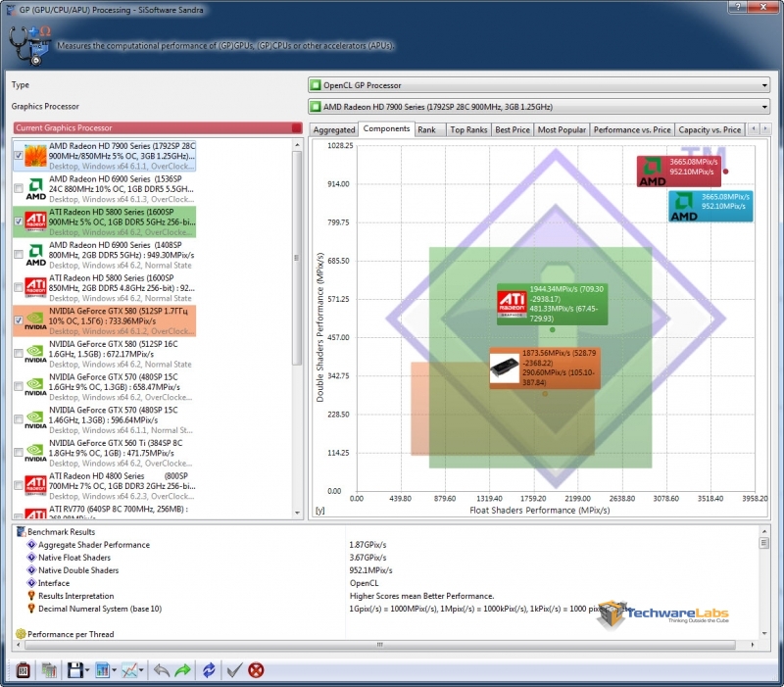Click the red data point on the chart
This screenshot has width=784, height=687.
pyautogui.click(x=725, y=172)
